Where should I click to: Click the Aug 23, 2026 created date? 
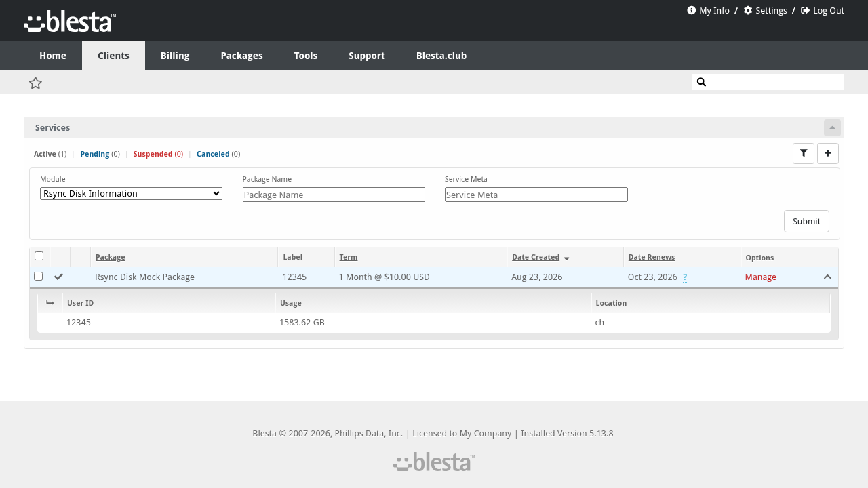[537, 277]
